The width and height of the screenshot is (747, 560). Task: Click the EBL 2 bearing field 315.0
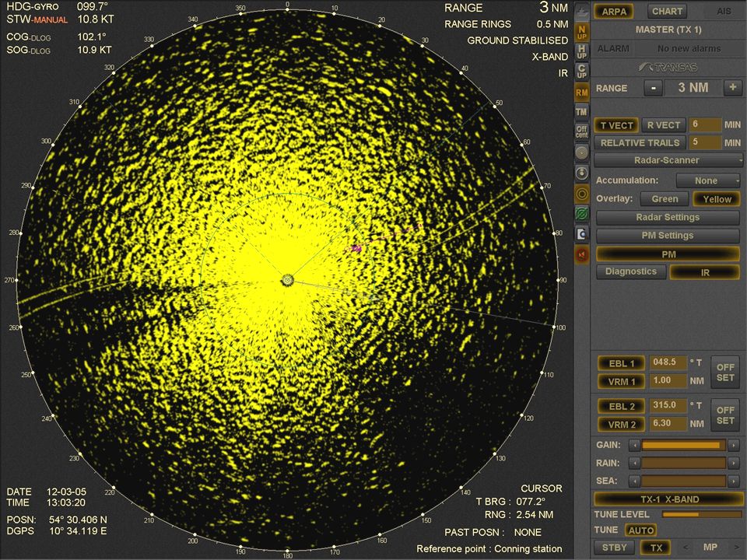[x=668, y=405]
